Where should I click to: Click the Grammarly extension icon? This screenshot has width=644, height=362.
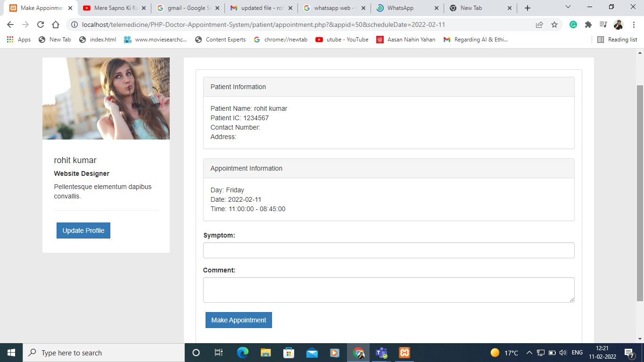click(573, 24)
